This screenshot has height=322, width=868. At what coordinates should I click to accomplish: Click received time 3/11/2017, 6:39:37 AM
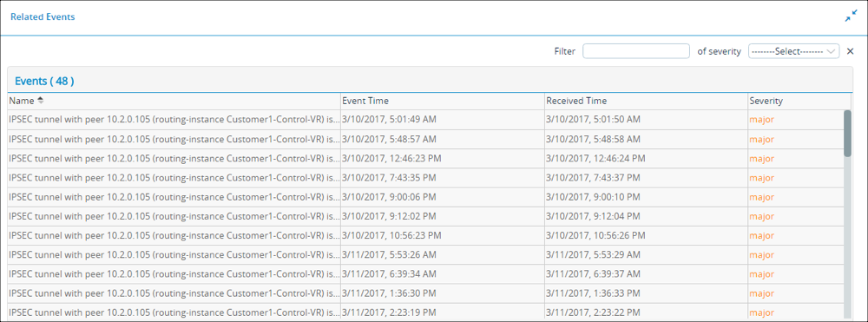pos(593,274)
